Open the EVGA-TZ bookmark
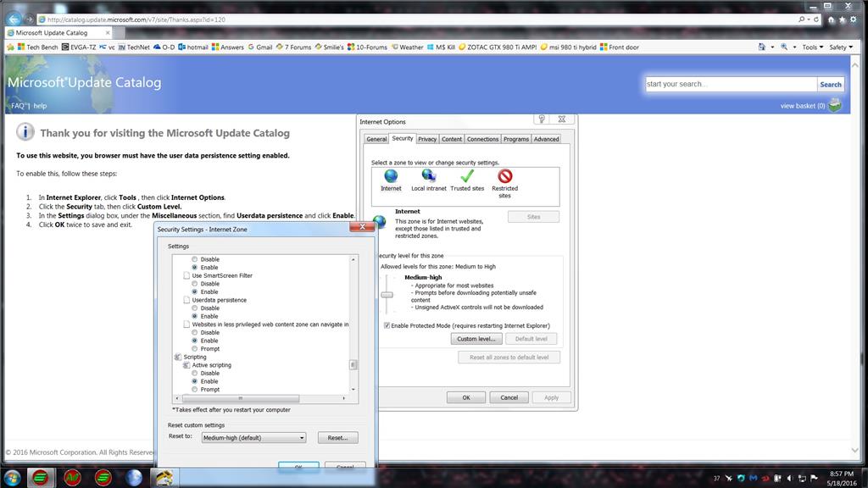This screenshot has width=868, height=488. tap(79, 47)
